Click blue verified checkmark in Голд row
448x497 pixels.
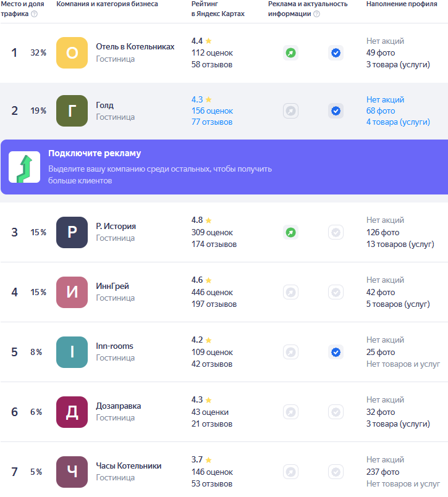point(336,111)
